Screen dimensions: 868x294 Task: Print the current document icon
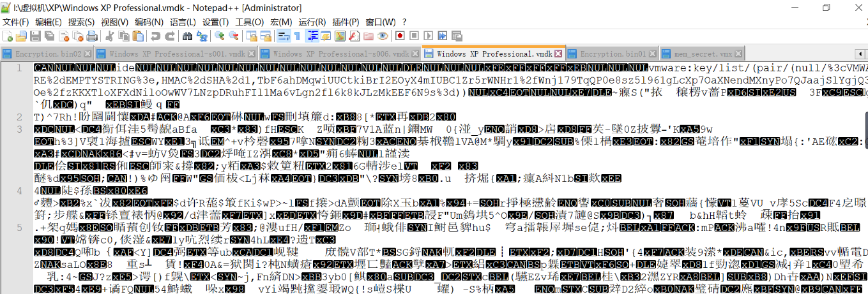tap(92, 36)
